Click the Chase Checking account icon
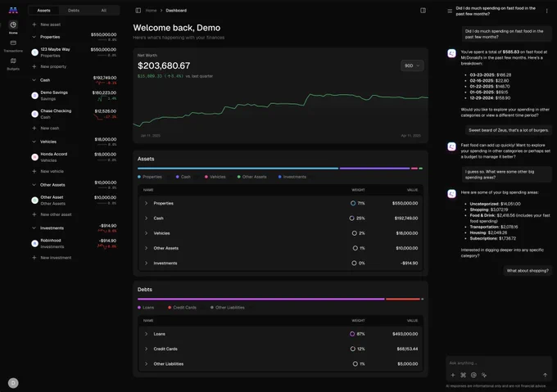Viewport: 557px width, 392px height. click(34, 114)
